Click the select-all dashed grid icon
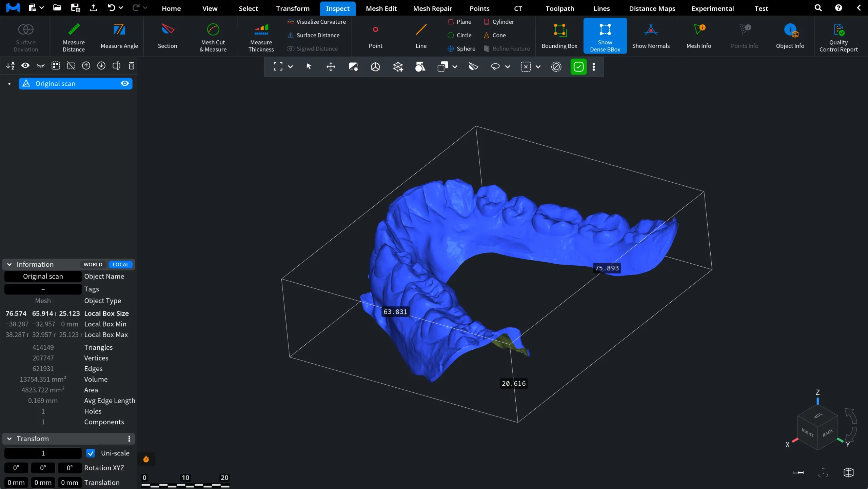868x489 pixels. [56, 66]
